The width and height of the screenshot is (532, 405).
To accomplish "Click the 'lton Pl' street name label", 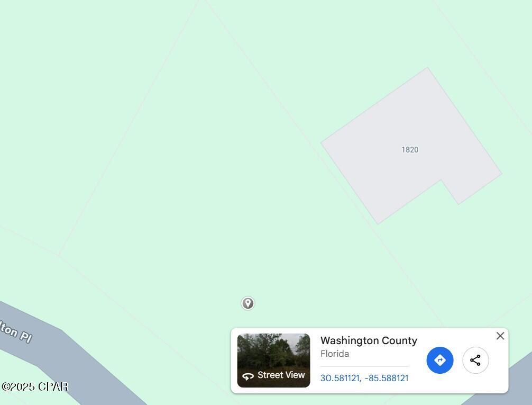I will pos(16,331).
